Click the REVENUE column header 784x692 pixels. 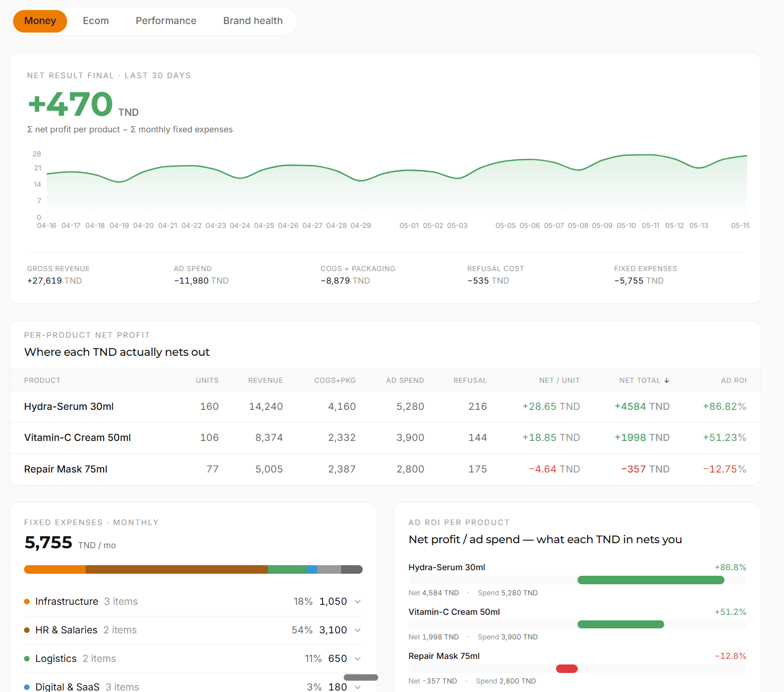(x=266, y=380)
